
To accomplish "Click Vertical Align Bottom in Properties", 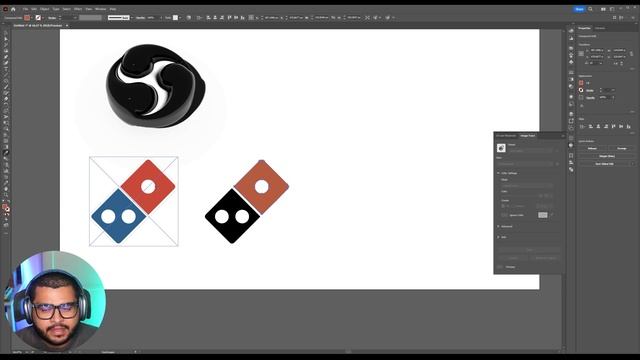I will pos(629,127).
